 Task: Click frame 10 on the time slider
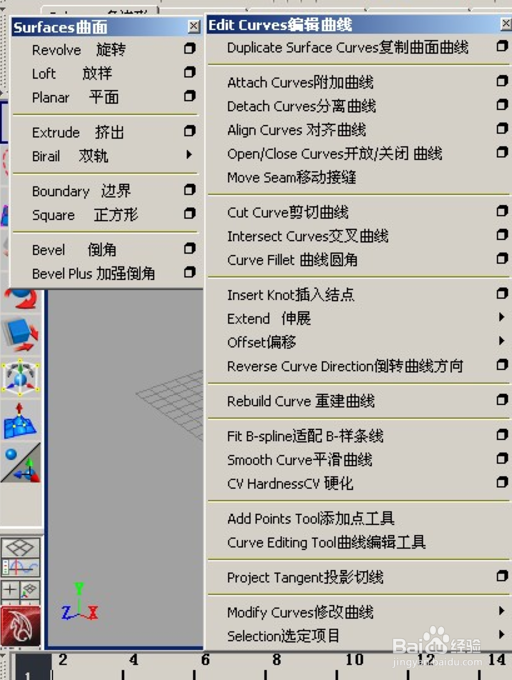[355, 660]
